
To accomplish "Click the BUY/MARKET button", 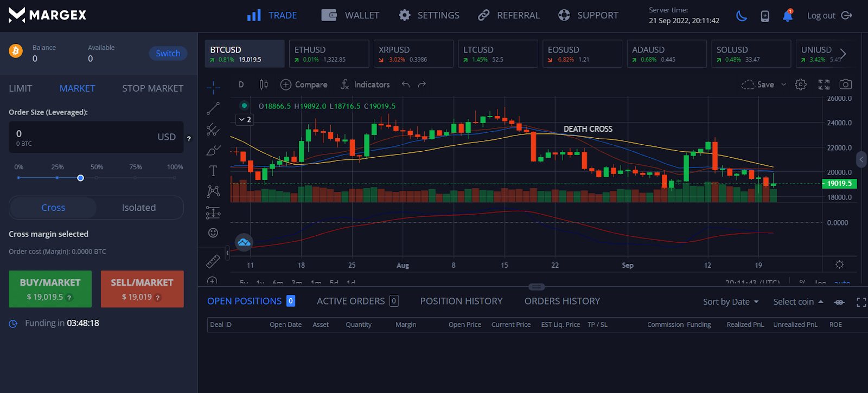I will tap(50, 289).
